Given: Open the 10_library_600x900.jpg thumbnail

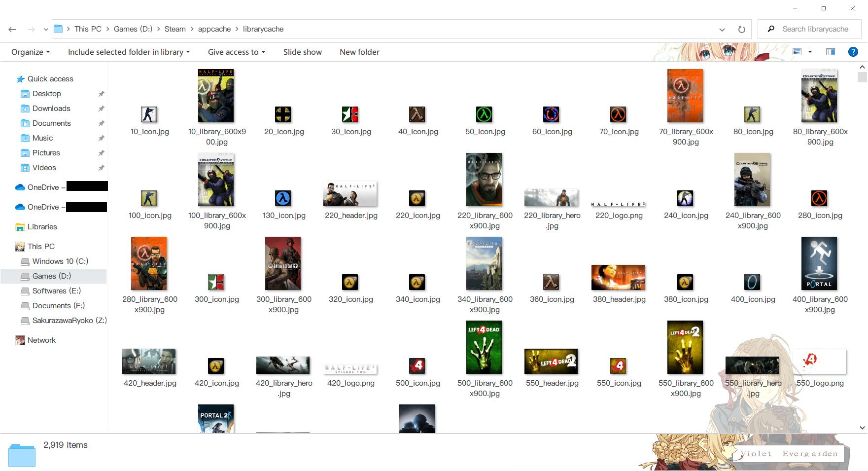Looking at the screenshot, I should point(216,96).
